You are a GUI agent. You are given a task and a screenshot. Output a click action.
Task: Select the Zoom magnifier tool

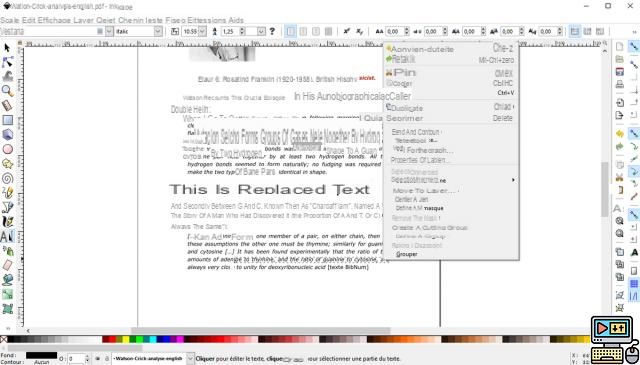coord(7,91)
